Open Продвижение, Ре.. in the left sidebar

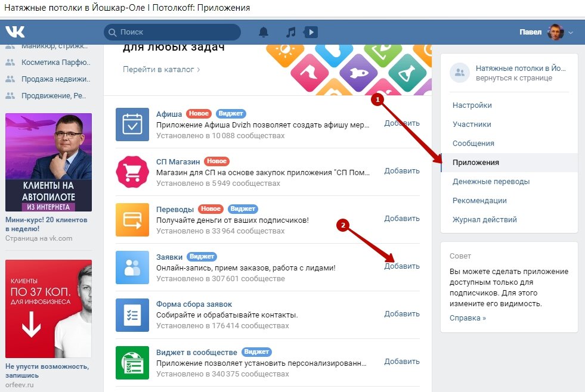tap(54, 96)
